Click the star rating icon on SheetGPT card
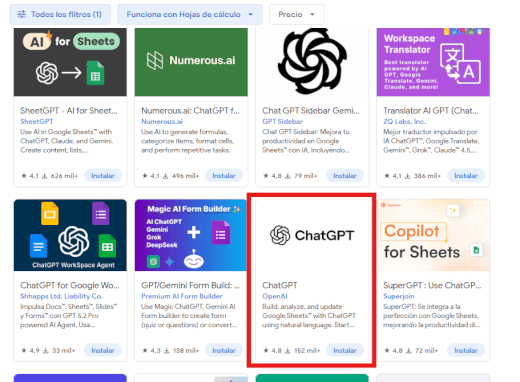 (x=24, y=176)
